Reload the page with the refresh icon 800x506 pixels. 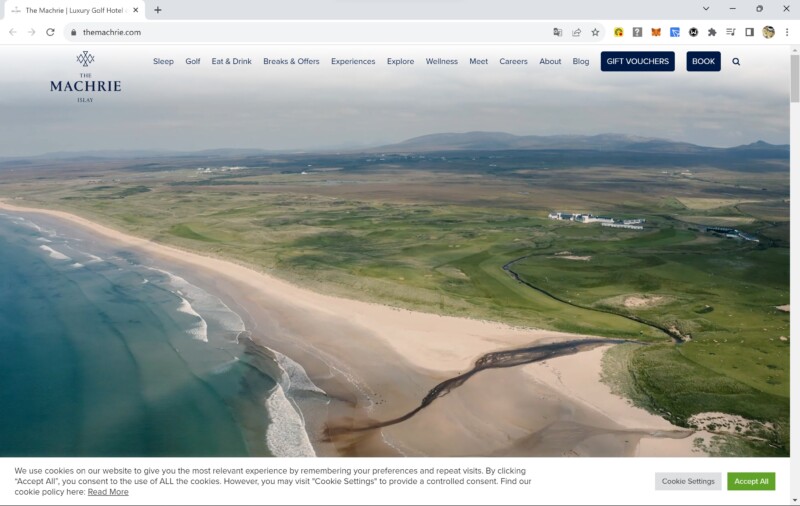click(50, 32)
